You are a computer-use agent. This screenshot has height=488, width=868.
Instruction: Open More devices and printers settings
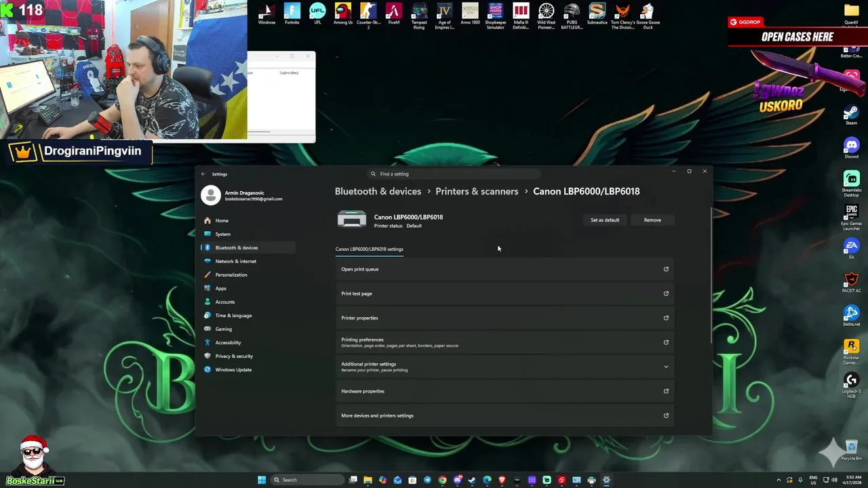click(505, 415)
